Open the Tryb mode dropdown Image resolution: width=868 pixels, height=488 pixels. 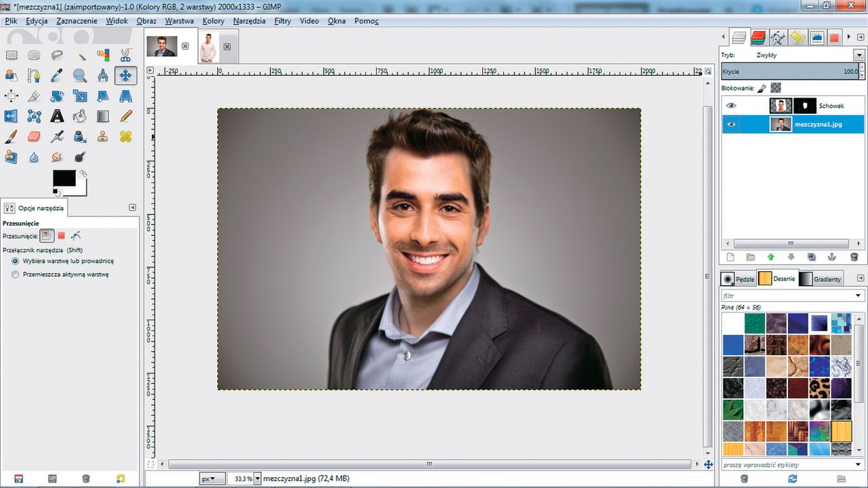click(x=859, y=55)
